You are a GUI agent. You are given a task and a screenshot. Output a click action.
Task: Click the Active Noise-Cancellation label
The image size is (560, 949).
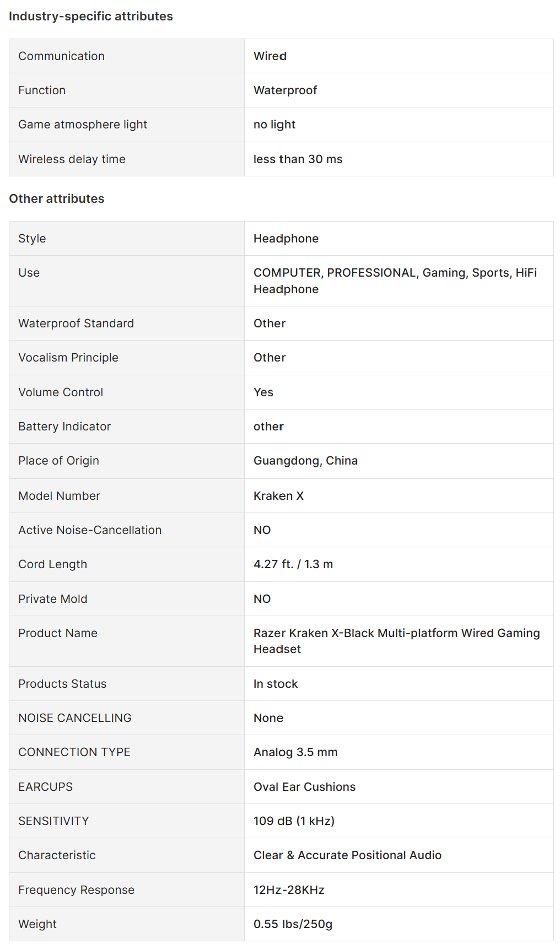[x=90, y=530]
